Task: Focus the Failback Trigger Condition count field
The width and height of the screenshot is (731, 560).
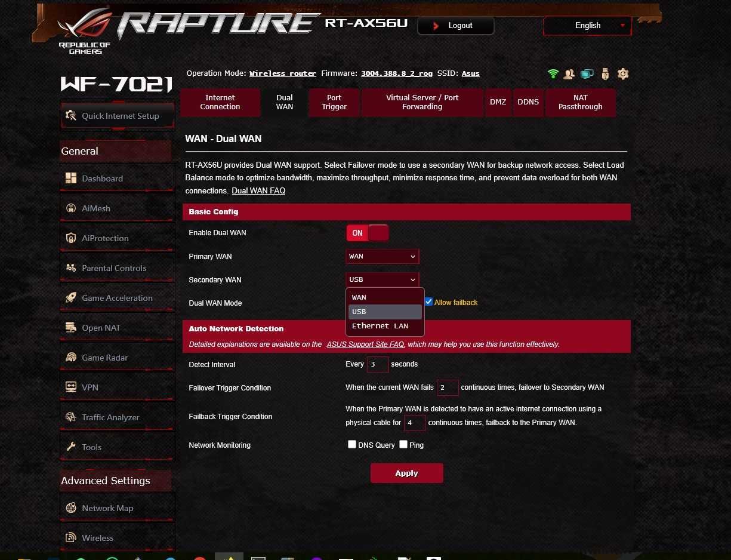Action: pyautogui.click(x=415, y=423)
